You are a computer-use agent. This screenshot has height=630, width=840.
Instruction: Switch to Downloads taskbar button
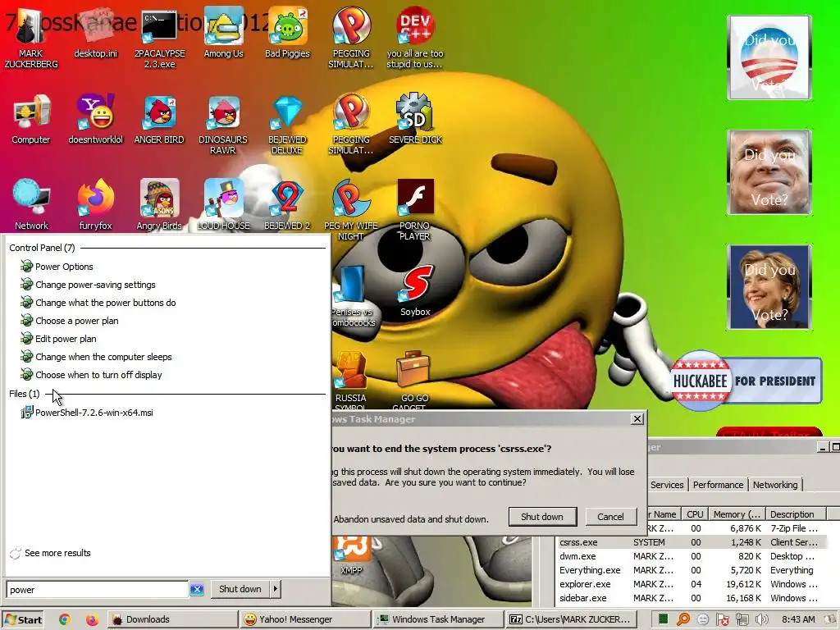tap(172, 619)
